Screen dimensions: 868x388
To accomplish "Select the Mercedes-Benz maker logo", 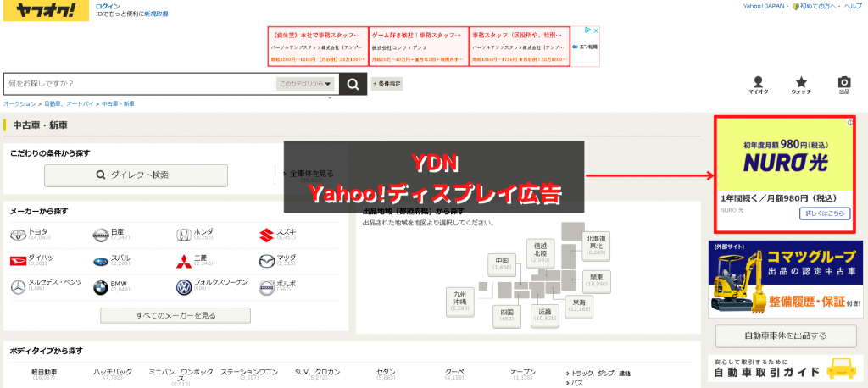I will pyautogui.click(x=19, y=286).
